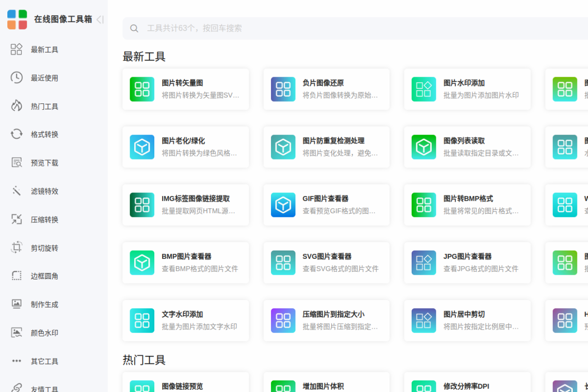
Task: Open the 图片水印添加 title link
Action: [x=464, y=83]
